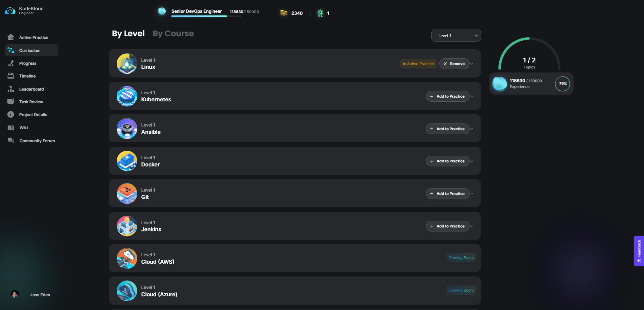
Task: Click the Jose Eden username
Action: [40, 295]
